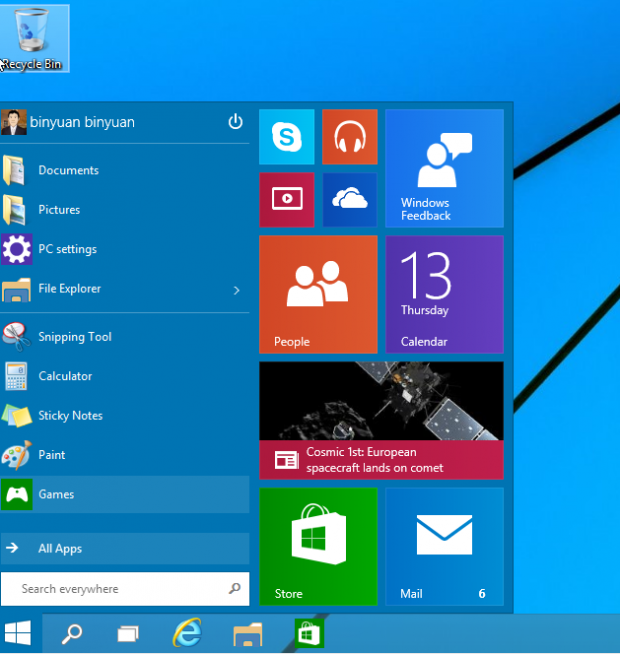Click the binyuan binyuan user account
Screen dimensions: 620x654
(x=68, y=122)
